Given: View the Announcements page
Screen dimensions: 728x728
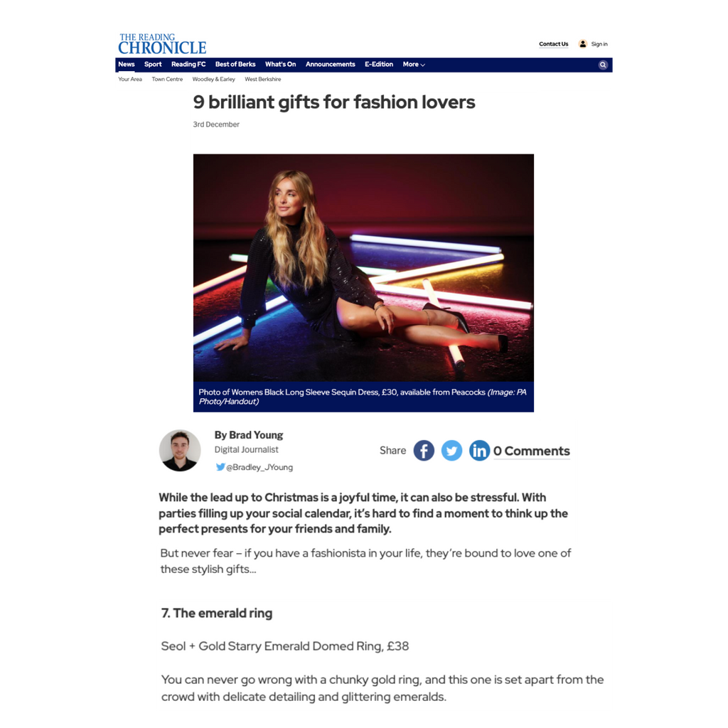Looking at the screenshot, I should [330, 65].
